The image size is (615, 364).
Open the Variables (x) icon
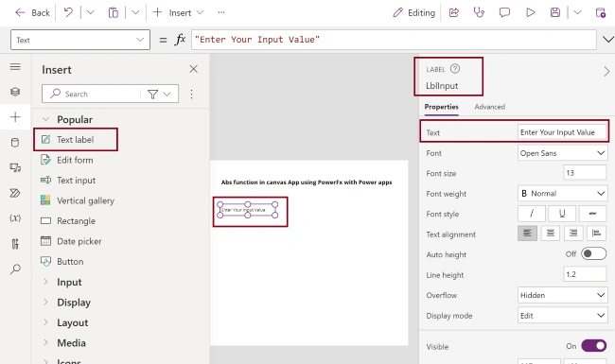pos(15,217)
